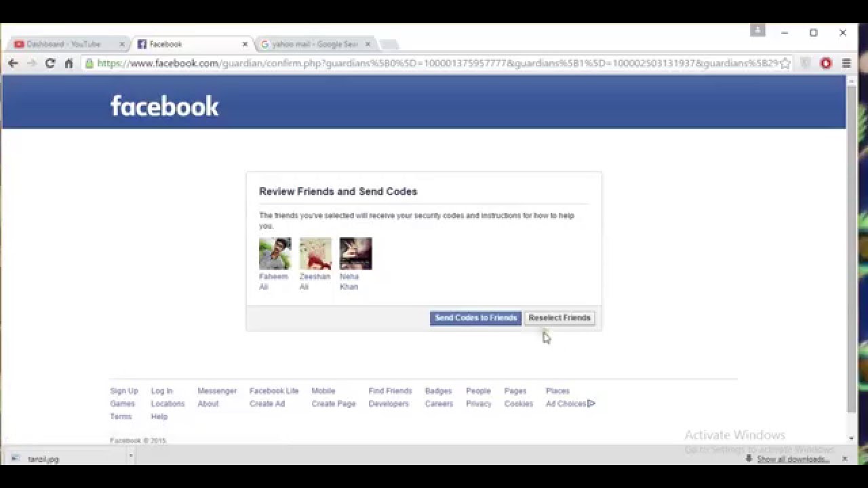Open Create Page footer link
Screen dimensions: 868x488
tap(334, 404)
